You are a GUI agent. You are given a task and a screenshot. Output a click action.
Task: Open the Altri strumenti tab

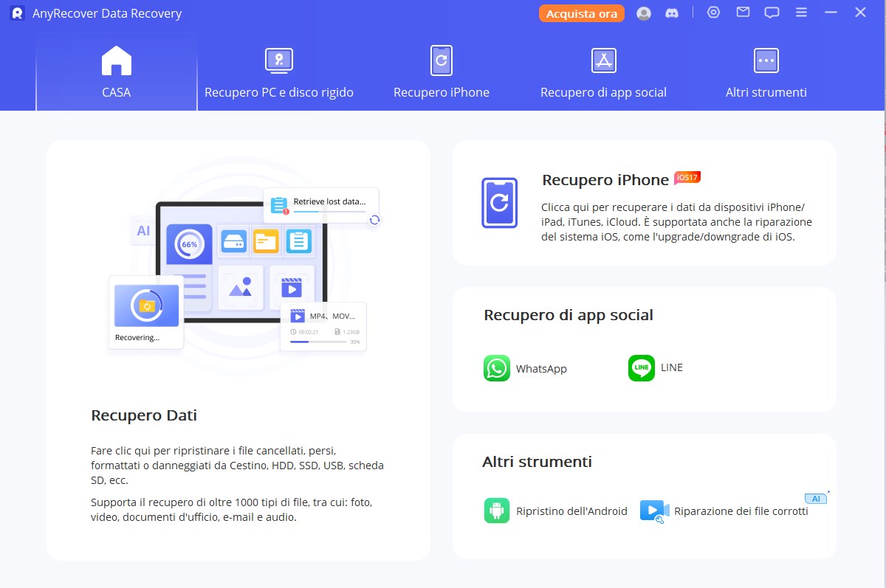pyautogui.click(x=766, y=73)
